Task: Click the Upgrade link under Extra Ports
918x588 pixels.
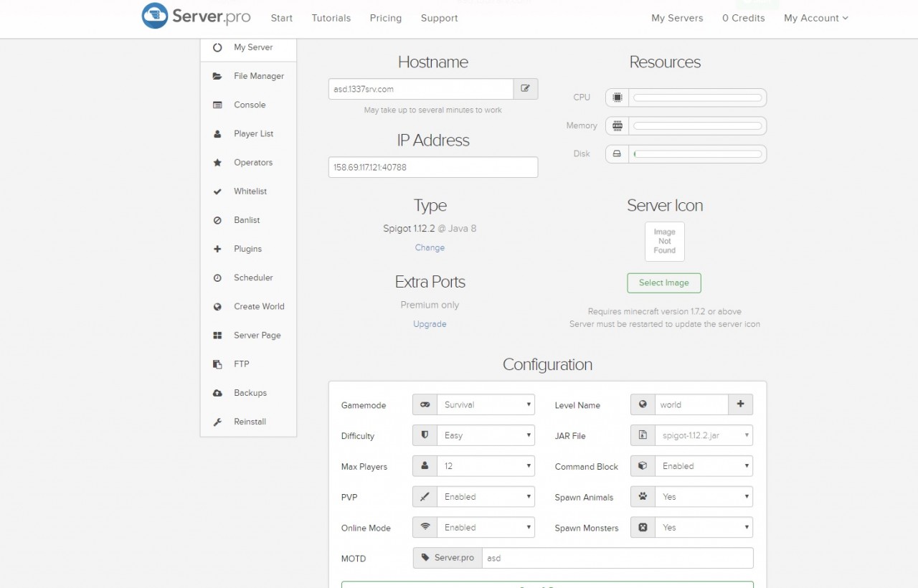Action: [430, 324]
